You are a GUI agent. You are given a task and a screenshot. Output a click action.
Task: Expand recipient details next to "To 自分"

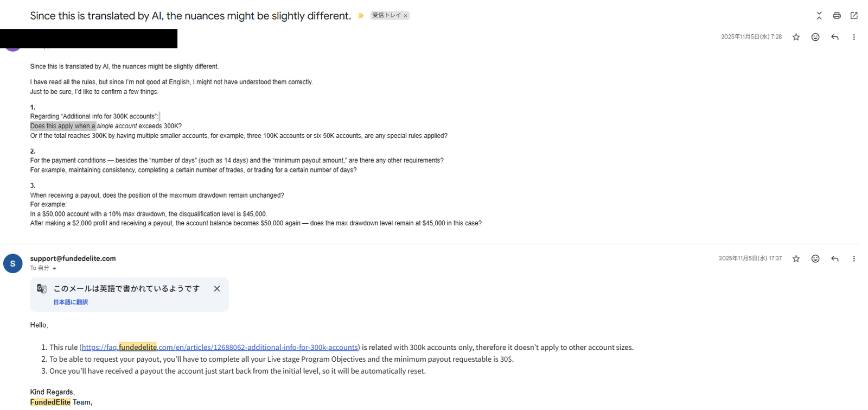point(54,268)
